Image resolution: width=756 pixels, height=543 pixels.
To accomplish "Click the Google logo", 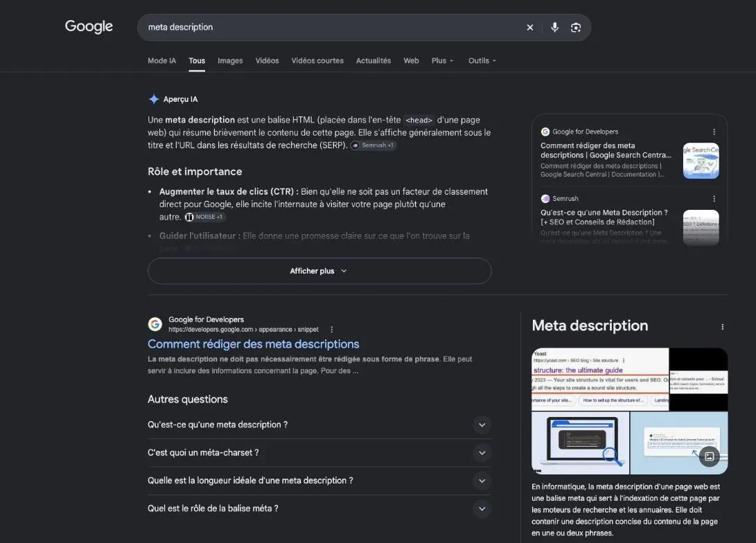I will pyautogui.click(x=89, y=26).
